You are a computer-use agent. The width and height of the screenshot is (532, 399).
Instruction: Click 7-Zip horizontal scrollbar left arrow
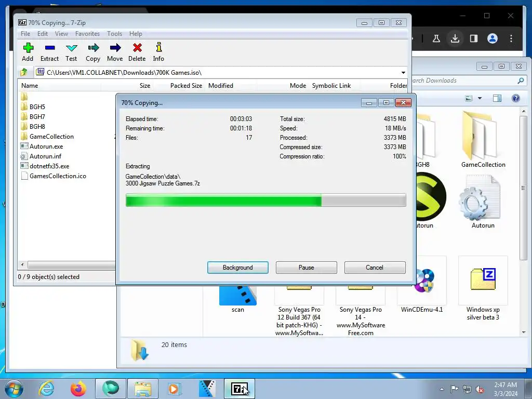22,264
